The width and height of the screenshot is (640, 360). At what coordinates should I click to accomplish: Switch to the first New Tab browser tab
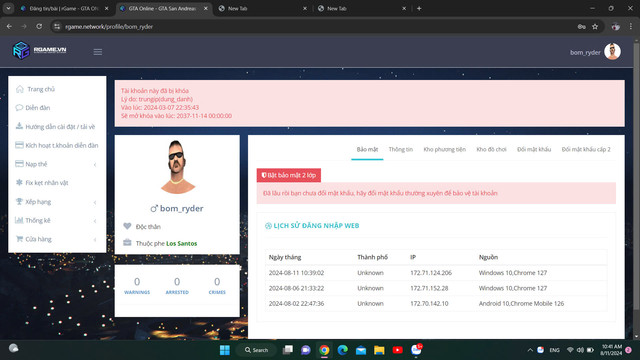[x=262, y=8]
